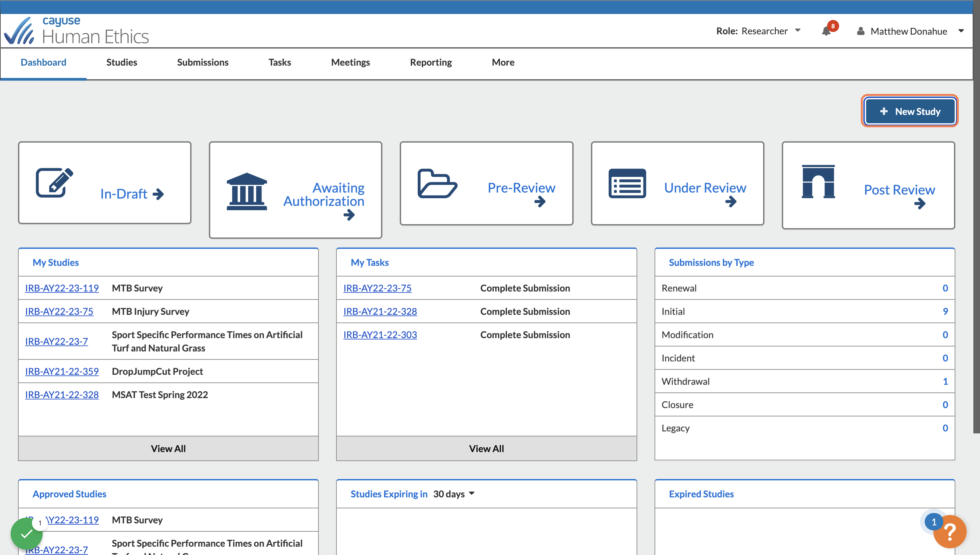The image size is (980, 555).
Task: Open IRB-AY21-22-328 in My Tasks
Action: (380, 311)
